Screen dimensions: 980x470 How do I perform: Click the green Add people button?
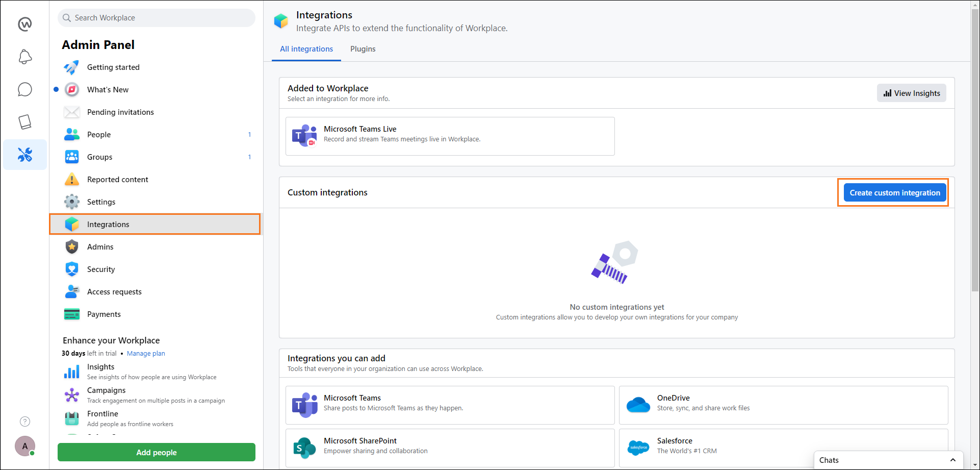tap(157, 452)
